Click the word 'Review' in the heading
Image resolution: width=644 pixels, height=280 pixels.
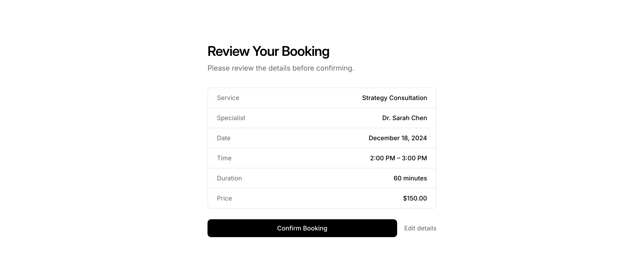click(x=228, y=51)
